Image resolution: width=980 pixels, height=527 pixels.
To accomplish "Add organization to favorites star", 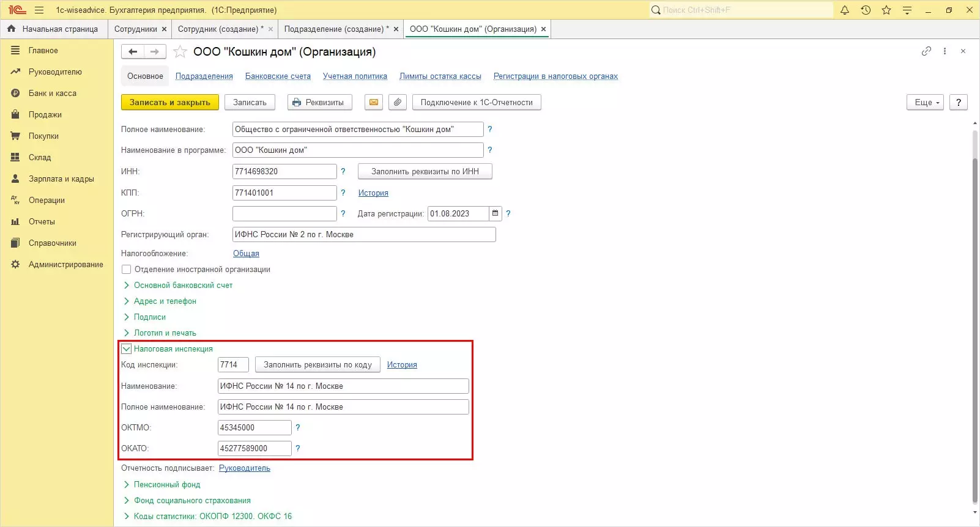I will [180, 52].
